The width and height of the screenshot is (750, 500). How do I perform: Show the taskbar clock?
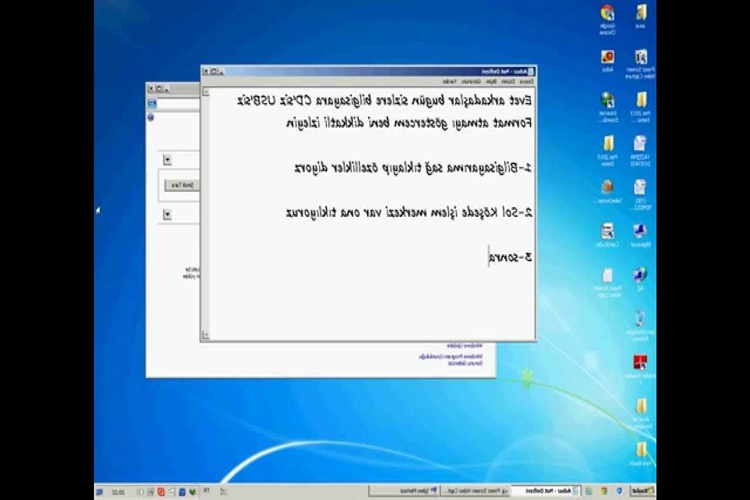(118, 491)
